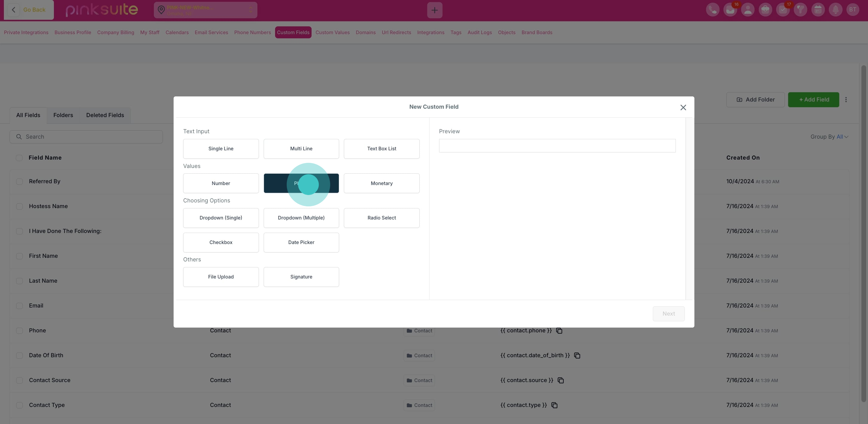Viewport: 868px width, 424px height.
Task: Switch to the Deleted Fields tab
Action: coord(105,115)
